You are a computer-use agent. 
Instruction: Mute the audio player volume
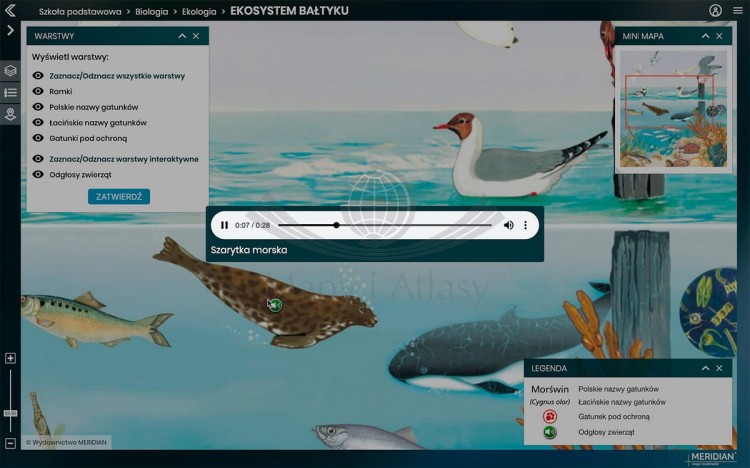pos(508,225)
